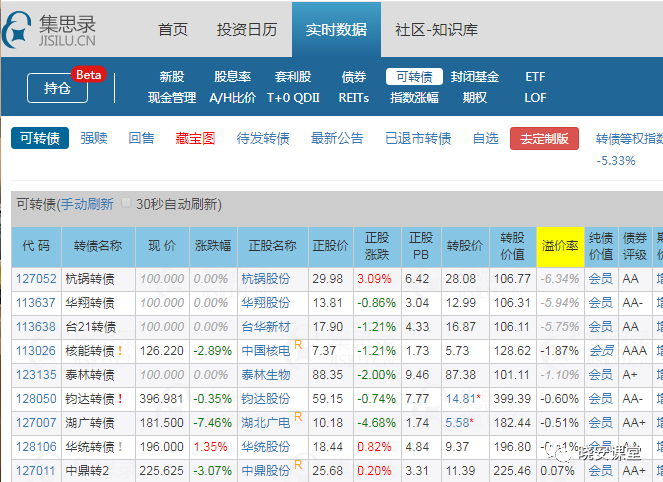Open the A/H比价 section
663x482 pixels.
click(233, 98)
